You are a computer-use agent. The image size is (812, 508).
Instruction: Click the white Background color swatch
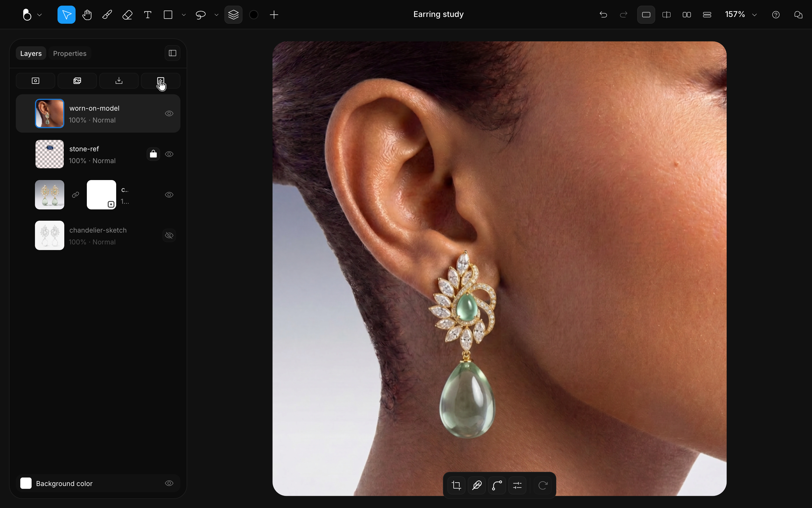[x=26, y=483]
